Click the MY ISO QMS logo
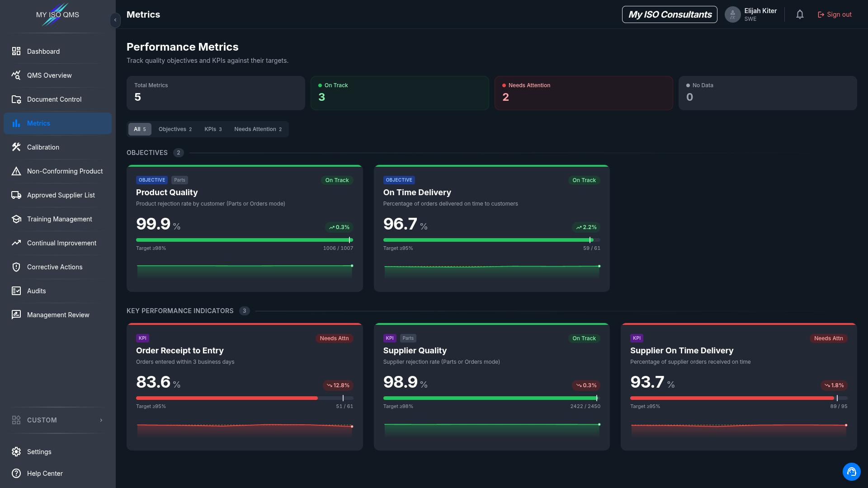 pyautogui.click(x=57, y=14)
